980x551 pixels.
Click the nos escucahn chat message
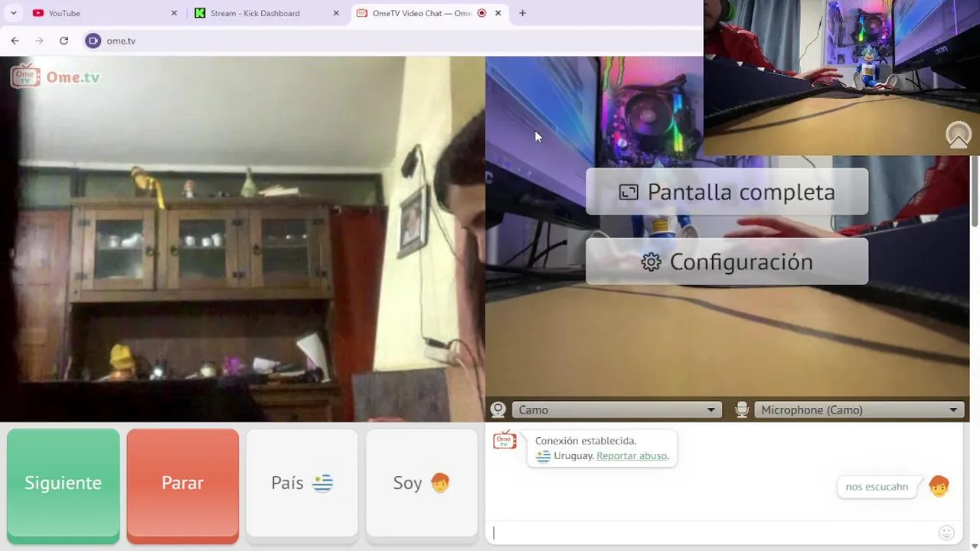877,487
